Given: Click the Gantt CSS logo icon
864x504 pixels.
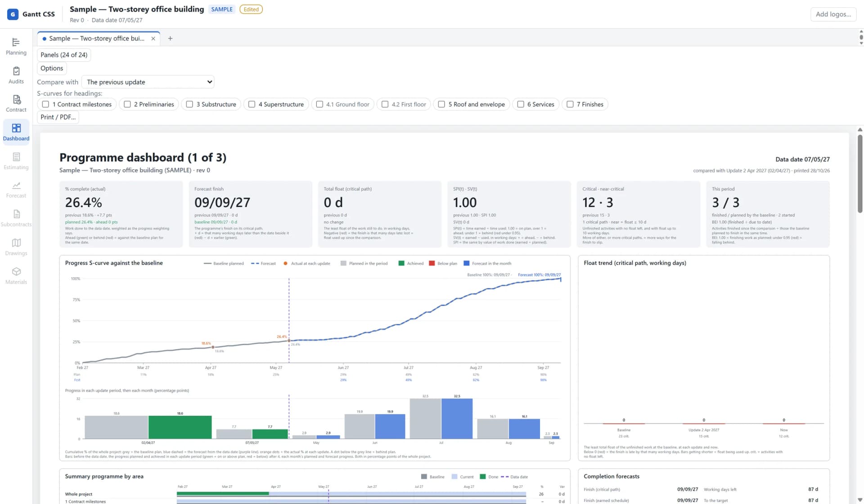Looking at the screenshot, I should [x=13, y=14].
